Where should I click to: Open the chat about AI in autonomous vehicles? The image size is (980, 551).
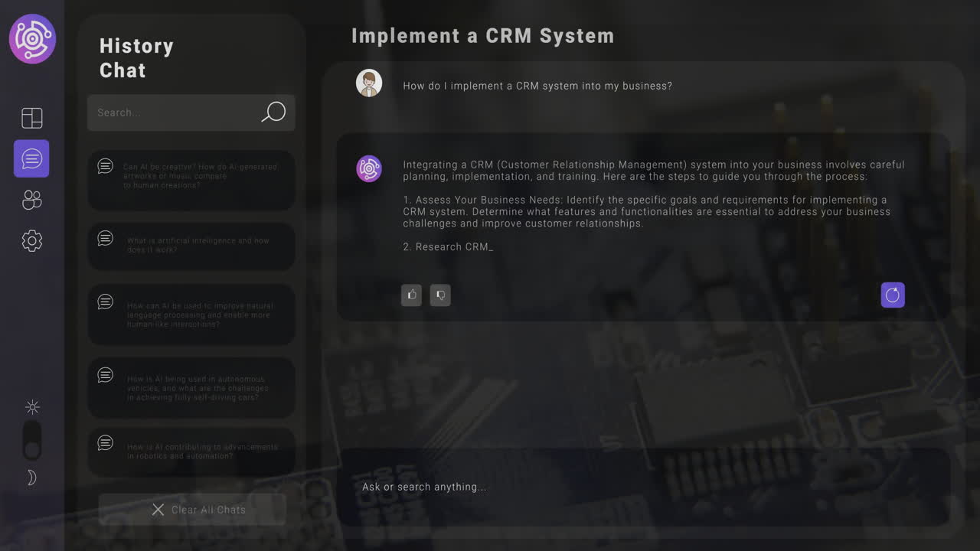[191, 387]
